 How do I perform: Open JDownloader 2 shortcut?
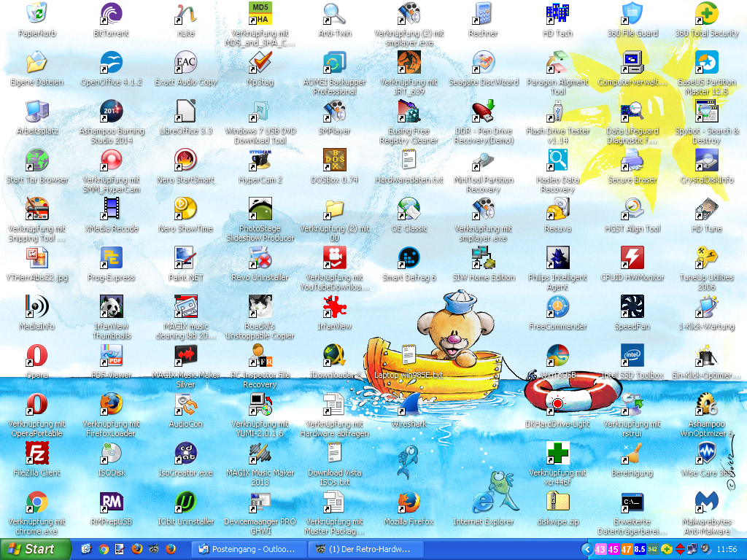(334, 355)
